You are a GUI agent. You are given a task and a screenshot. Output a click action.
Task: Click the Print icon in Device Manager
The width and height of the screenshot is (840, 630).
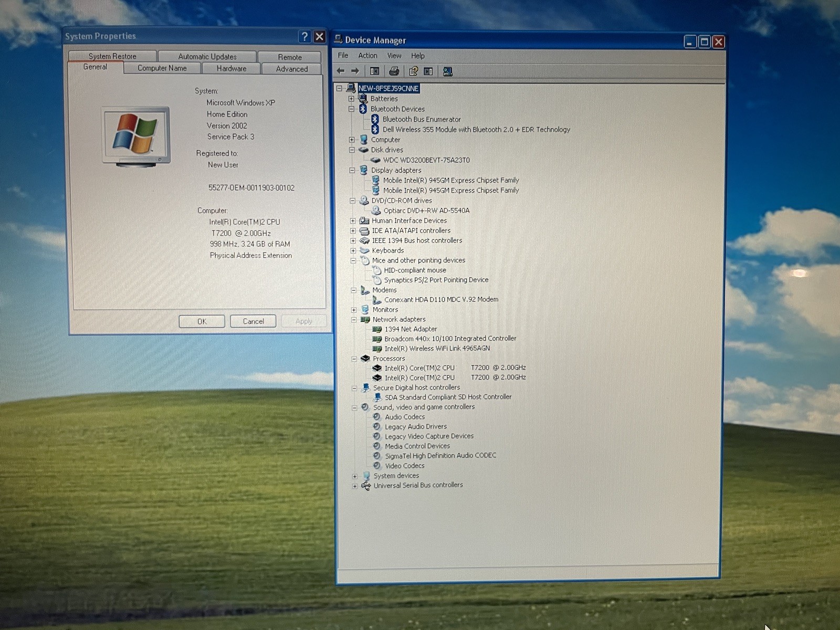tap(394, 71)
